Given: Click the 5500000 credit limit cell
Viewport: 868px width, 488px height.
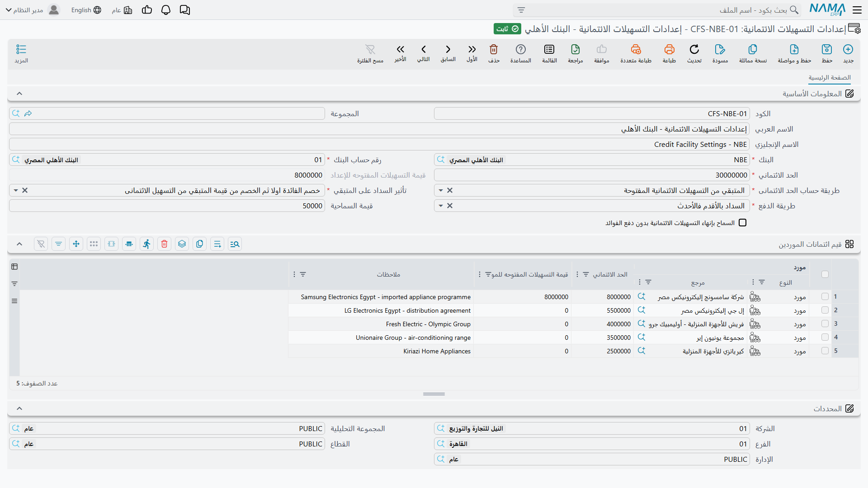Looking at the screenshot, I should click(603, 310).
